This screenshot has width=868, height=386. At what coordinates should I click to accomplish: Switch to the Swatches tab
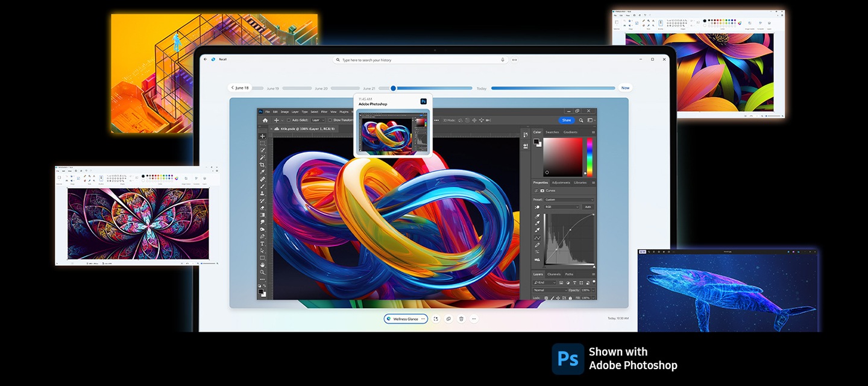point(552,132)
